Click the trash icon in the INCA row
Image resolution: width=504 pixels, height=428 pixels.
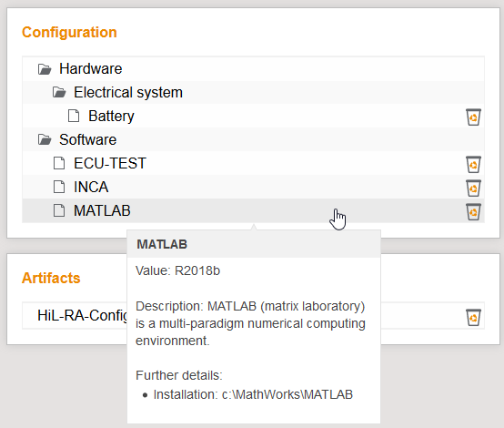[473, 188]
